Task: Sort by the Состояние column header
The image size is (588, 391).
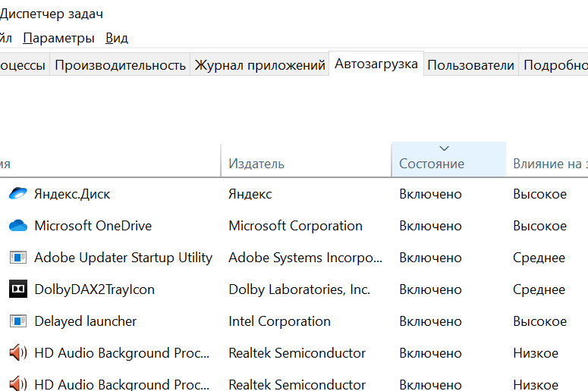Action: (x=448, y=161)
